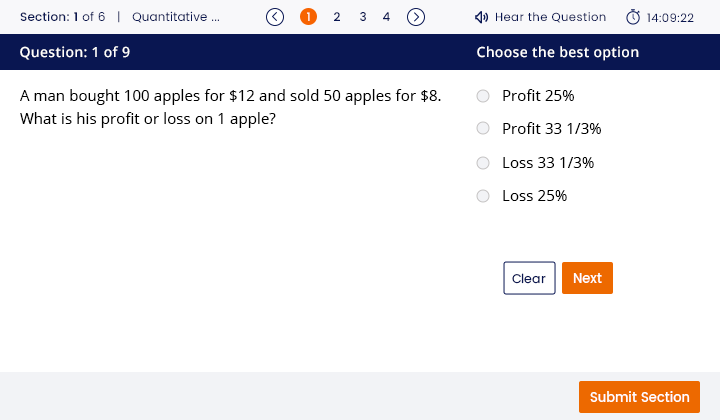This screenshot has width=720, height=420.
Task: Jump to question 1 in navigator
Action: pos(308,17)
